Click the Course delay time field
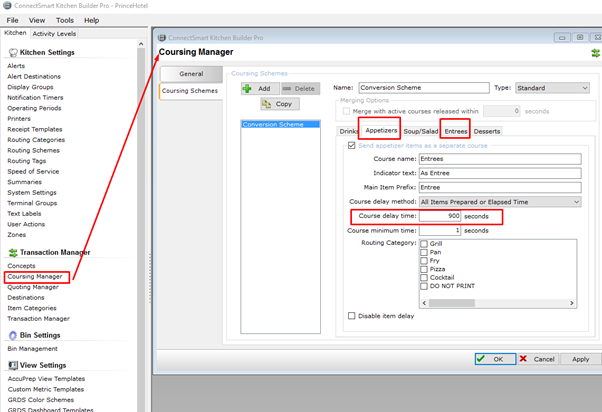Image resolution: width=602 pixels, height=412 pixels. (441, 216)
